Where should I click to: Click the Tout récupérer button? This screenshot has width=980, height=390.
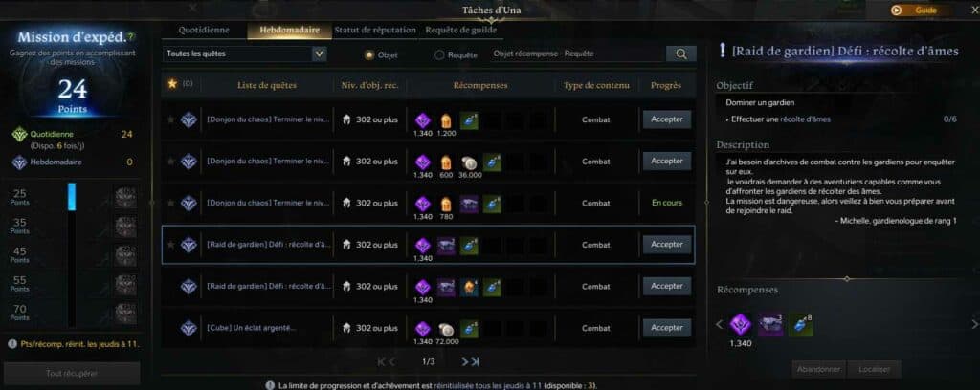tap(72, 373)
